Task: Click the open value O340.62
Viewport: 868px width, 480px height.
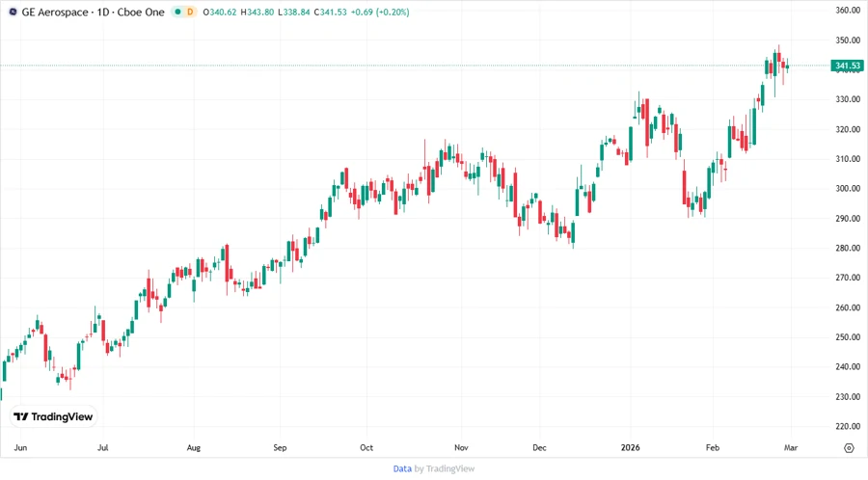Action: (220, 13)
